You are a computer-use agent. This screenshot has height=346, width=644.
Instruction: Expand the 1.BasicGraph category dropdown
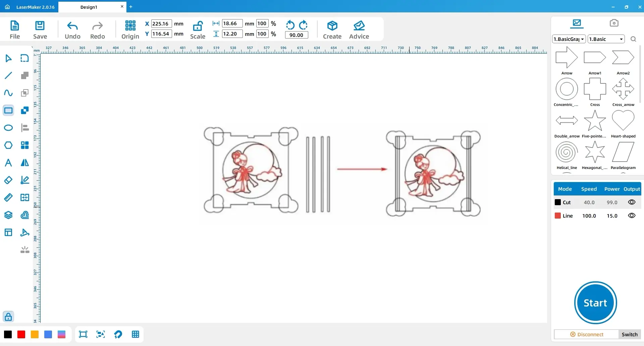569,39
